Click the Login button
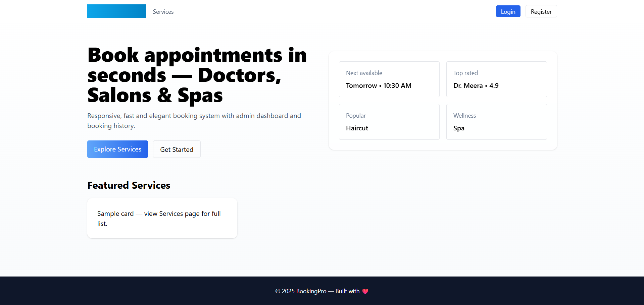The height and width of the screenshot is (305, 644). pos(508,11)
